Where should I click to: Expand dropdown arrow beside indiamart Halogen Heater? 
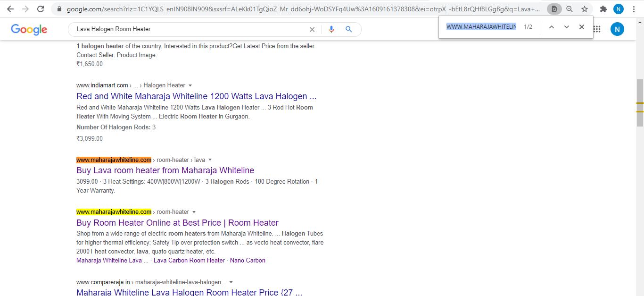point(190,85)
